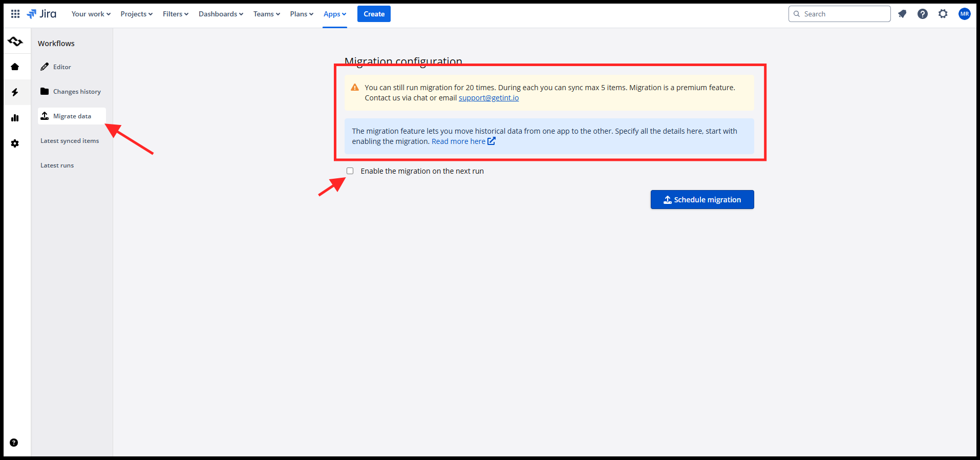This screenshot has height=460, width=980.
Task: Open the Jira help question mark icon
Action: click(923, 14)
